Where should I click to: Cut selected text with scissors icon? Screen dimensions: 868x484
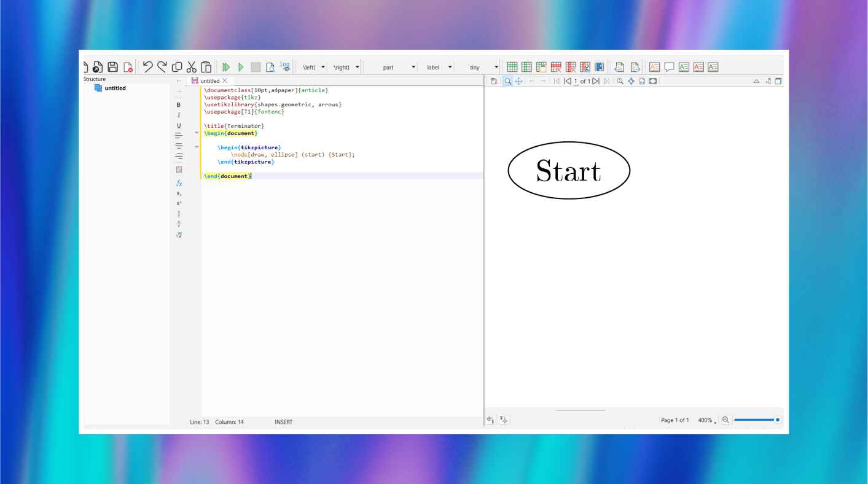tap(192, 67)
